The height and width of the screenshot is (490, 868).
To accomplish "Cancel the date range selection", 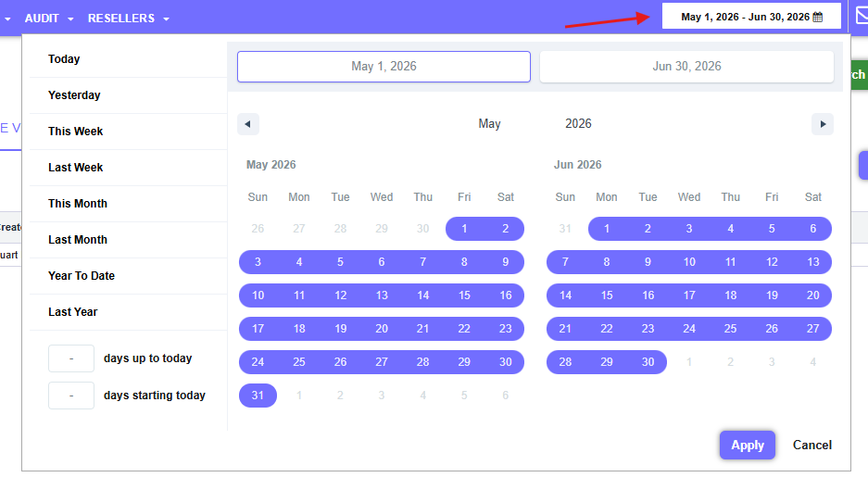I will pyautogui.click(x=812, y=446).
